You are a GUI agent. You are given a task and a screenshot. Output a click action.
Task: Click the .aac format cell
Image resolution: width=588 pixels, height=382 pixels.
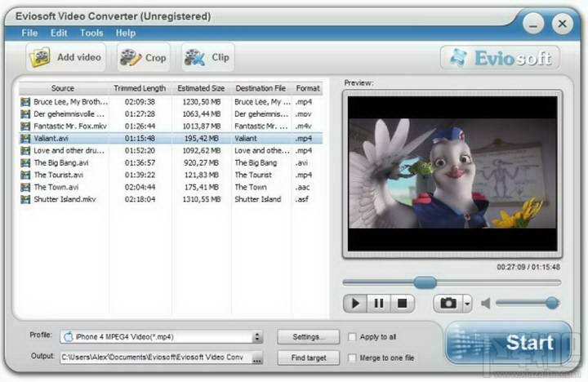[x=303, y=187]
